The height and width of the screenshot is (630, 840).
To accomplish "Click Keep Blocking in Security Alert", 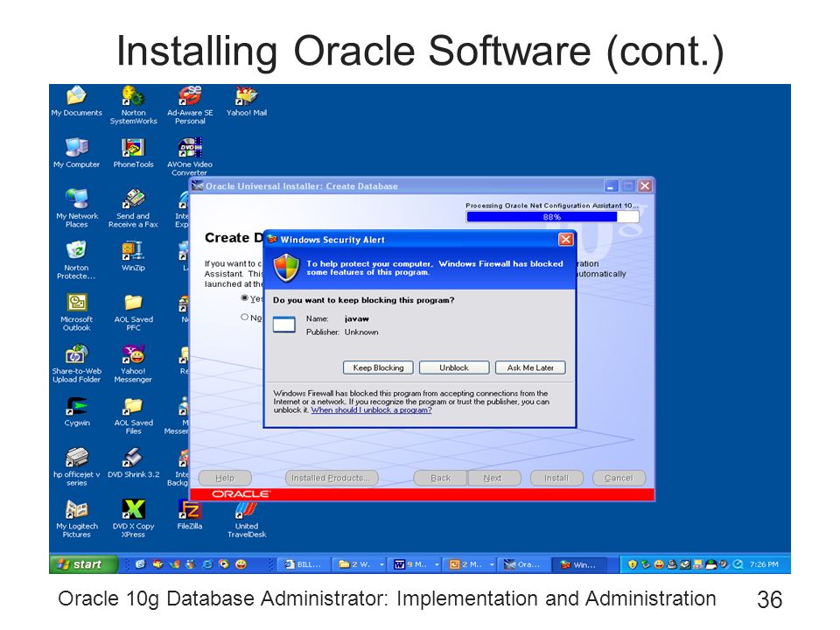I will (378, 367).
